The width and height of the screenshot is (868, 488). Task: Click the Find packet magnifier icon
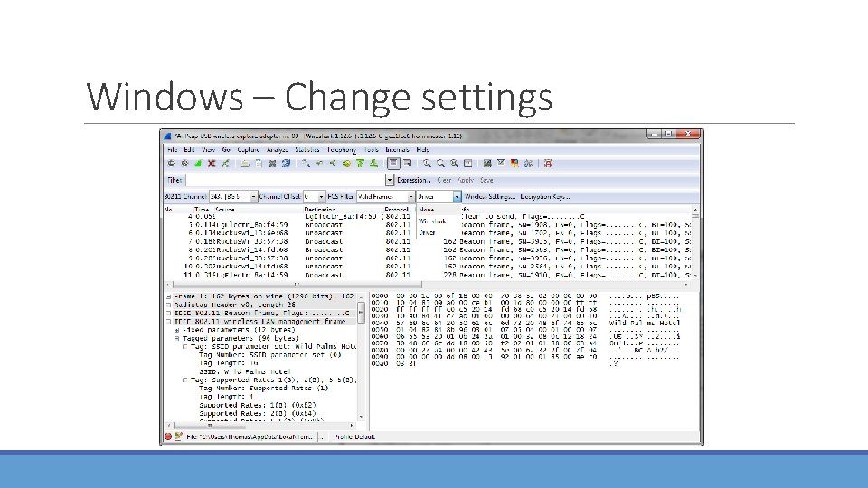[x=306, y=164]
